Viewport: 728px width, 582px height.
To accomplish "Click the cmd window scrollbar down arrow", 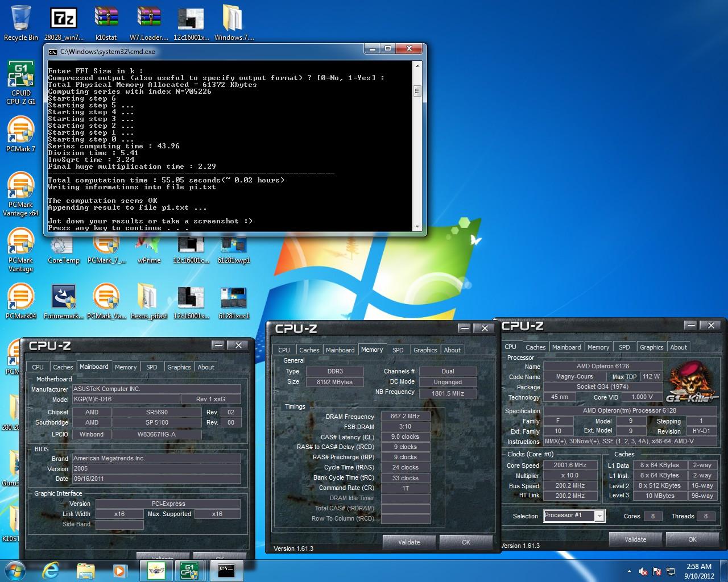I will pos(417,226).
